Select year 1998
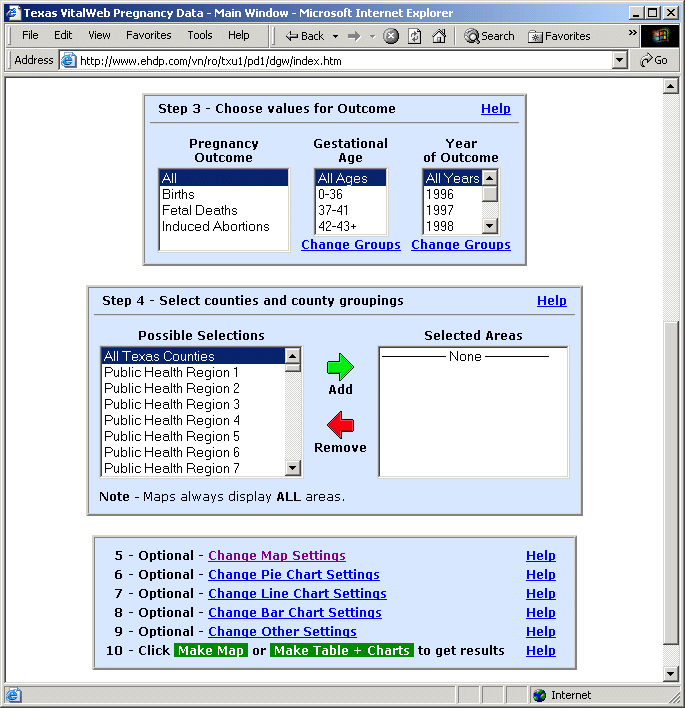The image size is (685, 708). (x=452, y=226)
